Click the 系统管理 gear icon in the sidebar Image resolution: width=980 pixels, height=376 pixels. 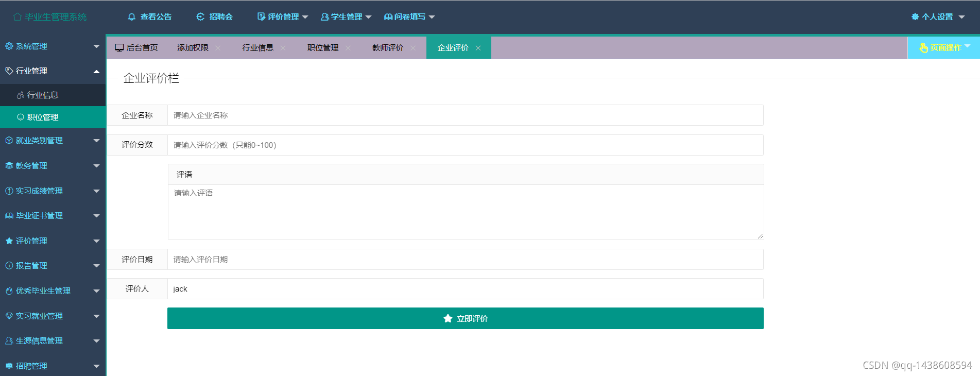point(9,46)
